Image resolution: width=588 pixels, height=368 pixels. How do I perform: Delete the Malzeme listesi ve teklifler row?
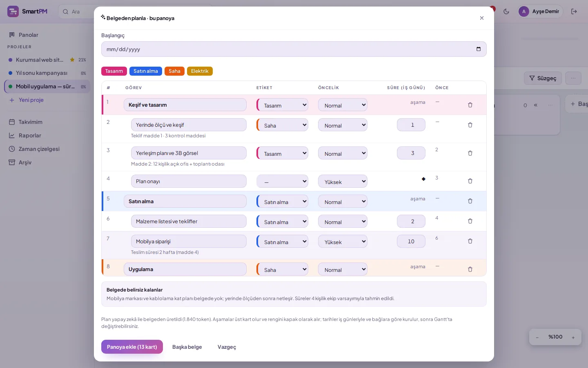pos(470,221)
